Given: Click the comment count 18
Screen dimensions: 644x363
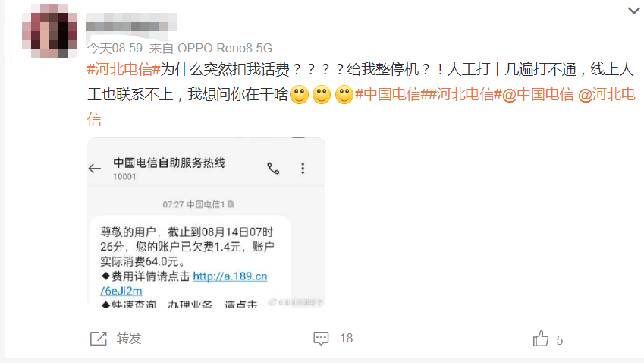Looking at the screenshot, I should click(x=346, y=339).
